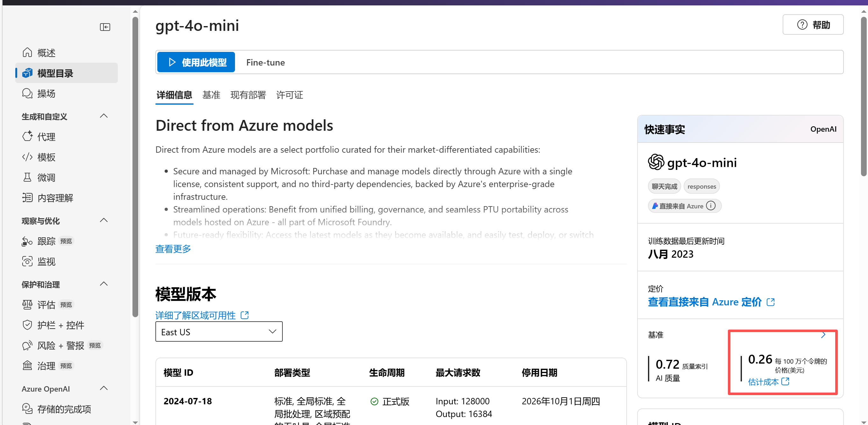Click the 停用日期 column header

539,373
